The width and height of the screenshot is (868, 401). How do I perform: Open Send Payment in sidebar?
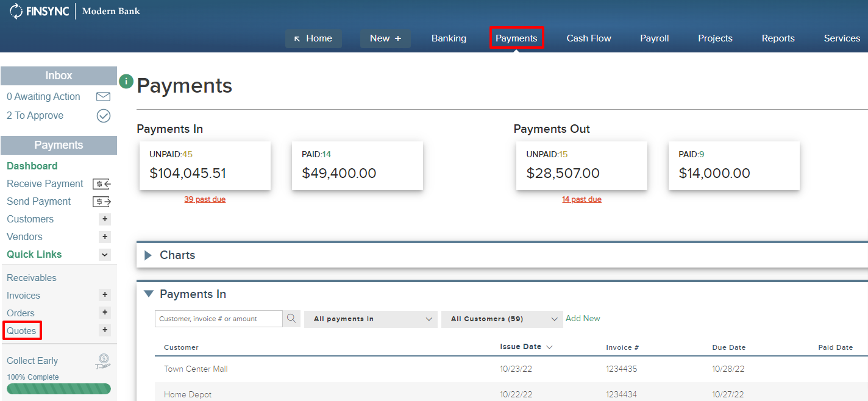[x=39, y=201]
